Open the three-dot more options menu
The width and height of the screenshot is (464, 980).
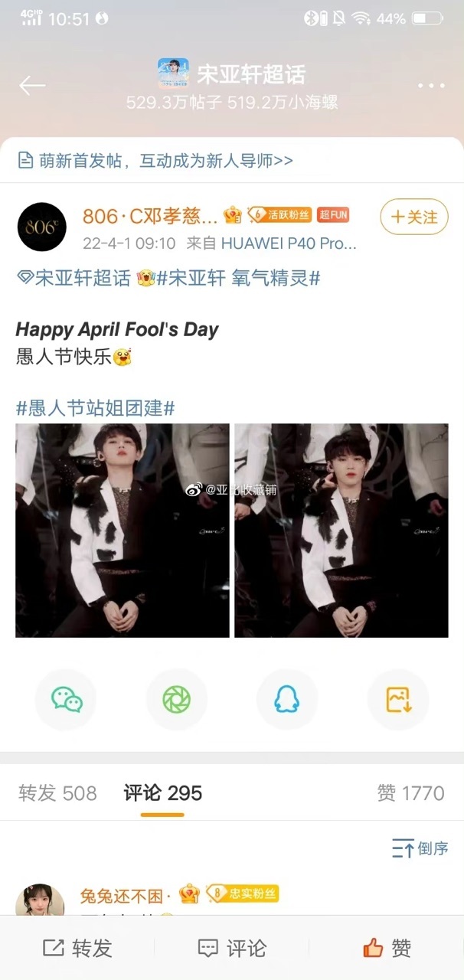[x=431, y=86]
